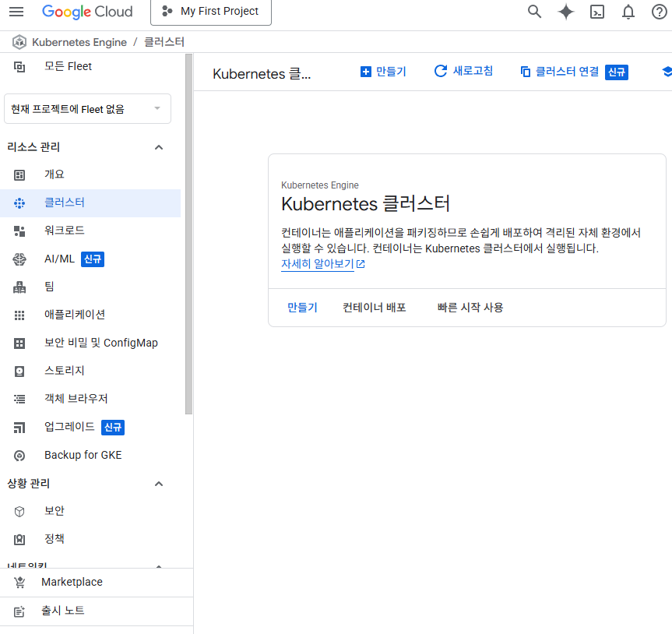Click the 모든 Fleet icon

(x=19, y=67)
